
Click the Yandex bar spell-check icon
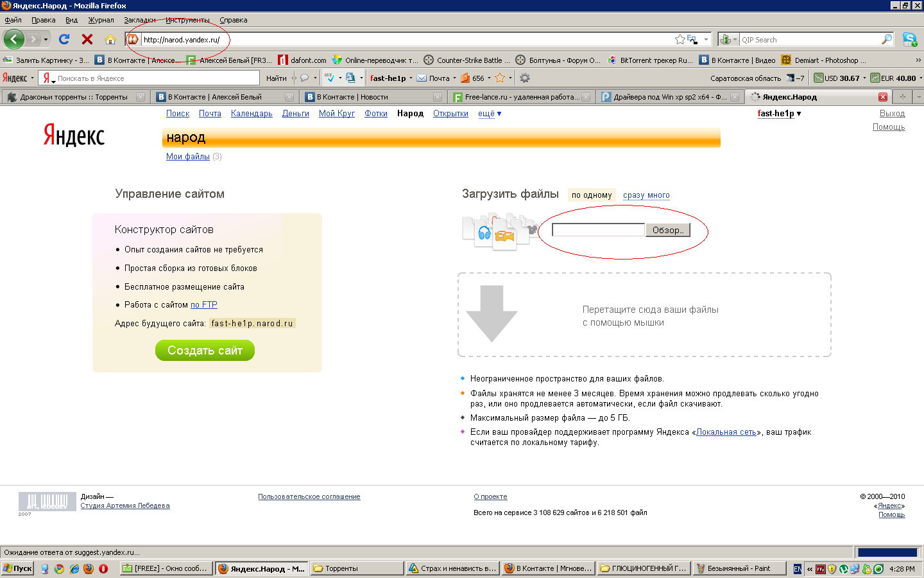pyautogui.click(x=329, y=78)
